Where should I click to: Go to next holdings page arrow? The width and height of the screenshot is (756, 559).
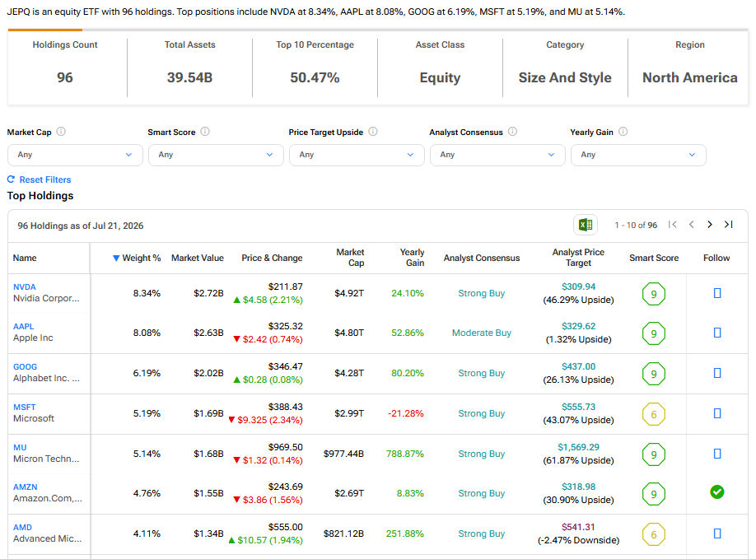click(x=710, y=225)
